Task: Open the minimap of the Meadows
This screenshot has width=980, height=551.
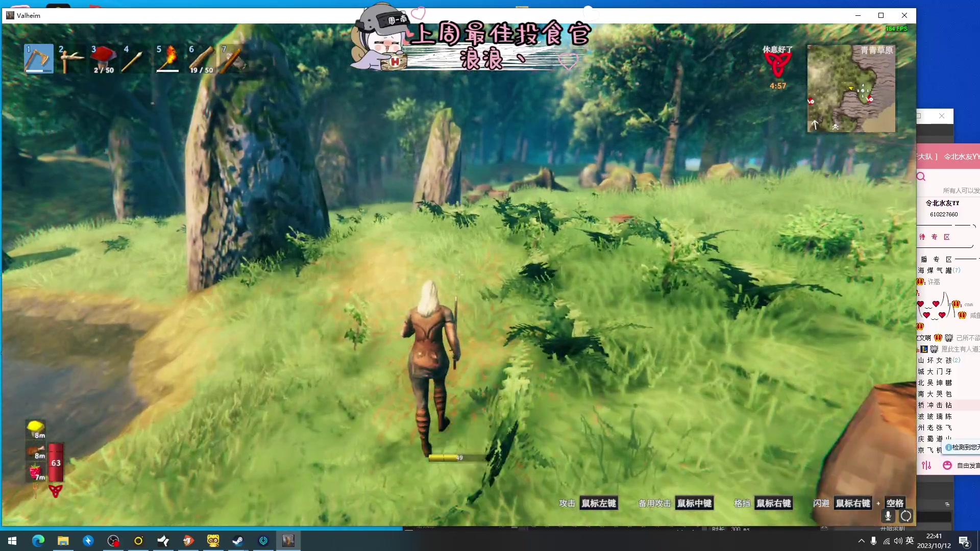Action: [851, 89]
